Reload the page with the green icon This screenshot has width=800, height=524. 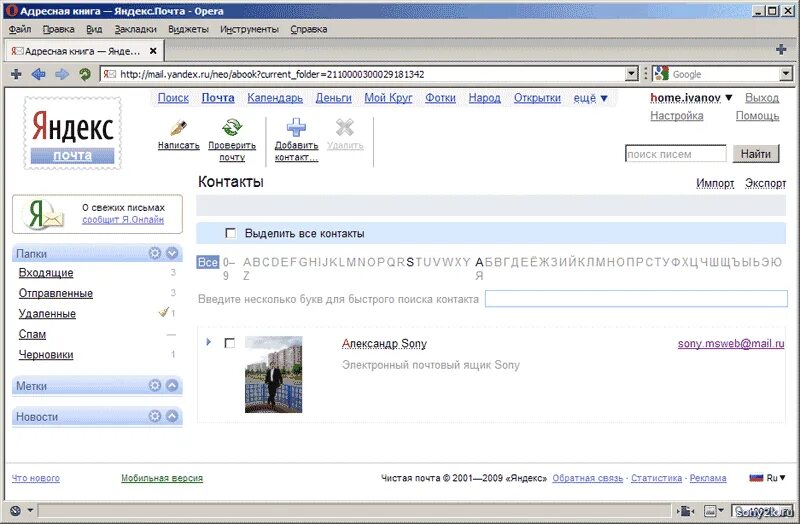coord(85,74)
